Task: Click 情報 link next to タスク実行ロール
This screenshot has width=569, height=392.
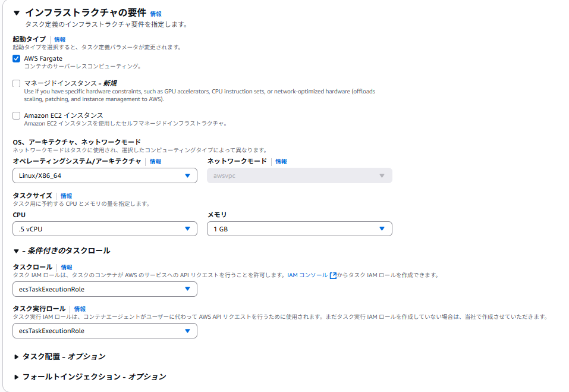Action: pos(80,309)
